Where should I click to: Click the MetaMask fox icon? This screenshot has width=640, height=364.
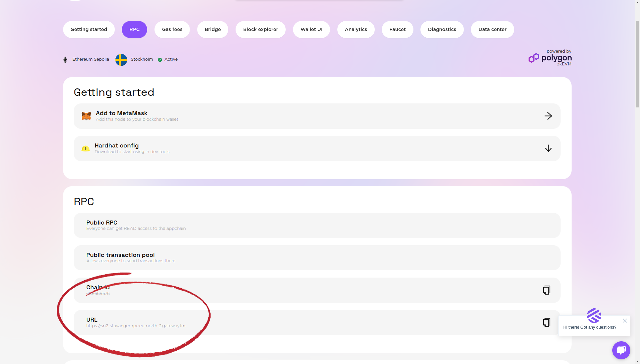coord(86,116)
